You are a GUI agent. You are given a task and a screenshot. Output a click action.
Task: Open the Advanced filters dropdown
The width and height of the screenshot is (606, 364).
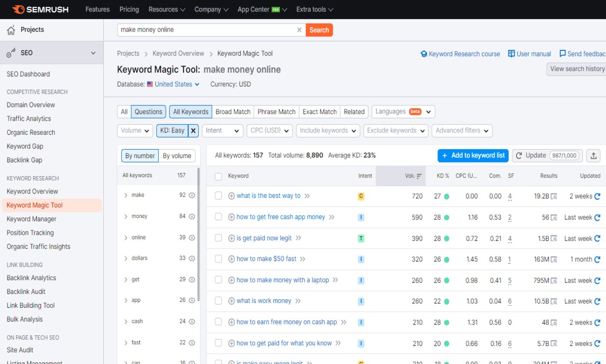pyautogui.click(x=462, y=130)
